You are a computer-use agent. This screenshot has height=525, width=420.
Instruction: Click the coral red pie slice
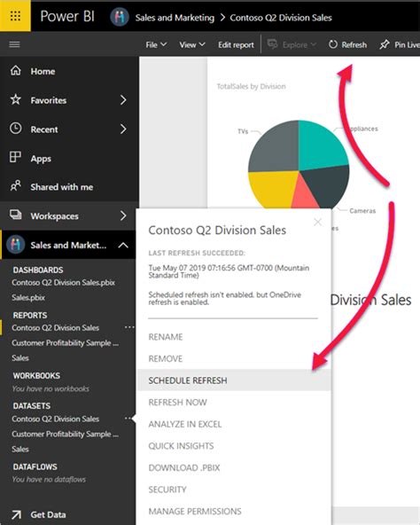[x=304, y=196]
